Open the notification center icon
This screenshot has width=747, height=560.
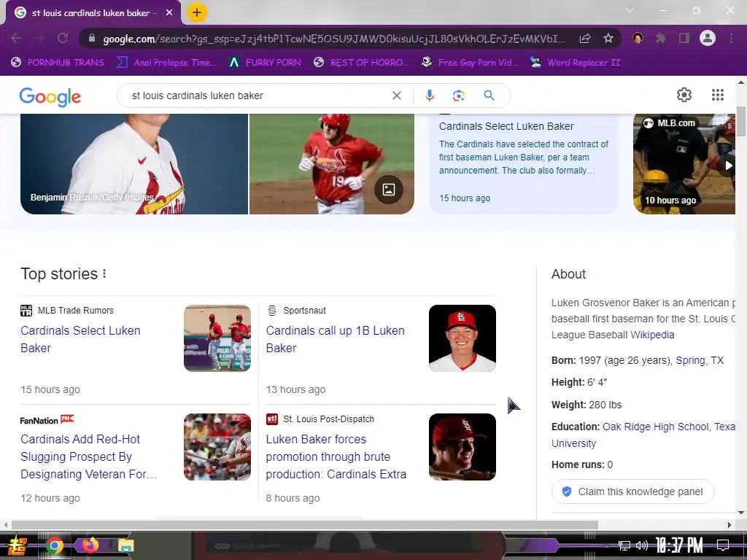pos(723,545)
